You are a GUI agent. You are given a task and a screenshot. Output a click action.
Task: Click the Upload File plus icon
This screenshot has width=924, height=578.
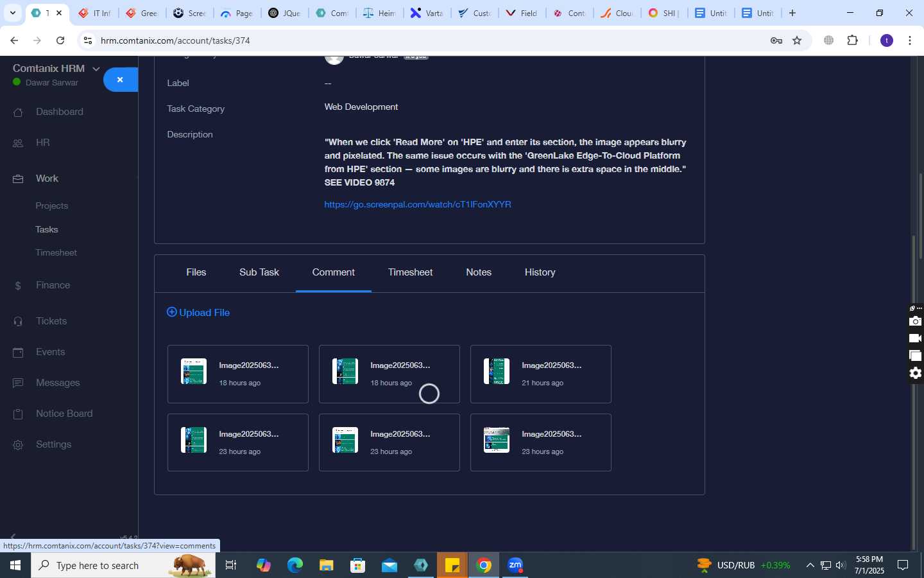[172, 312]
